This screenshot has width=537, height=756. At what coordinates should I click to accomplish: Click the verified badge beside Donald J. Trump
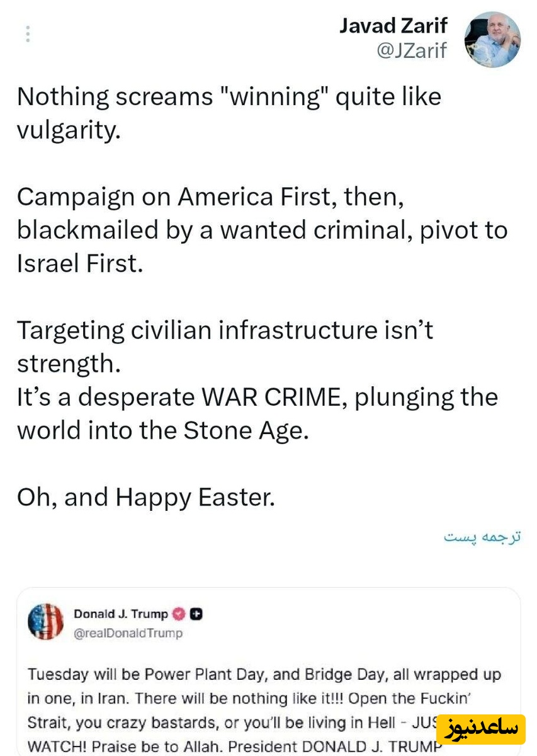[x=179, y=614]
